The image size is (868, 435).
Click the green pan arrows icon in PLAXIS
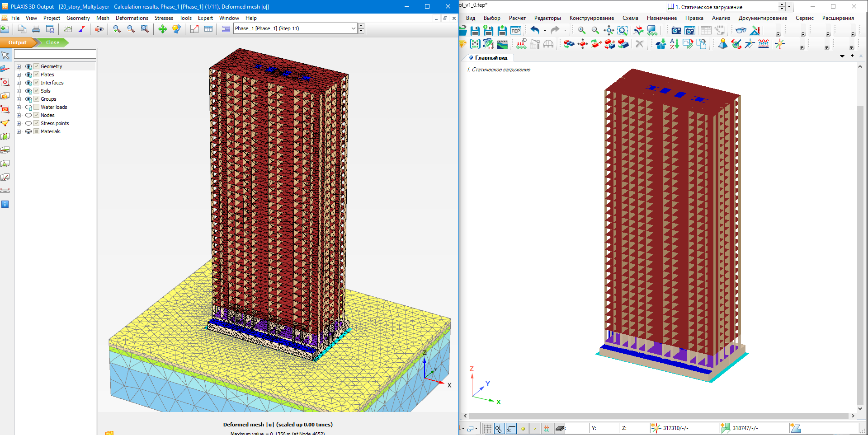[x=163, y=29]
